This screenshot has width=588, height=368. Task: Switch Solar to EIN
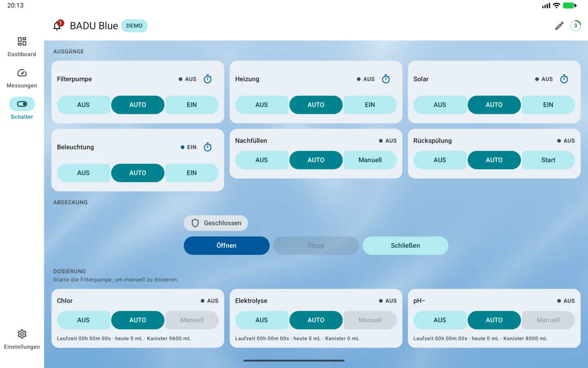pos(548,105)
